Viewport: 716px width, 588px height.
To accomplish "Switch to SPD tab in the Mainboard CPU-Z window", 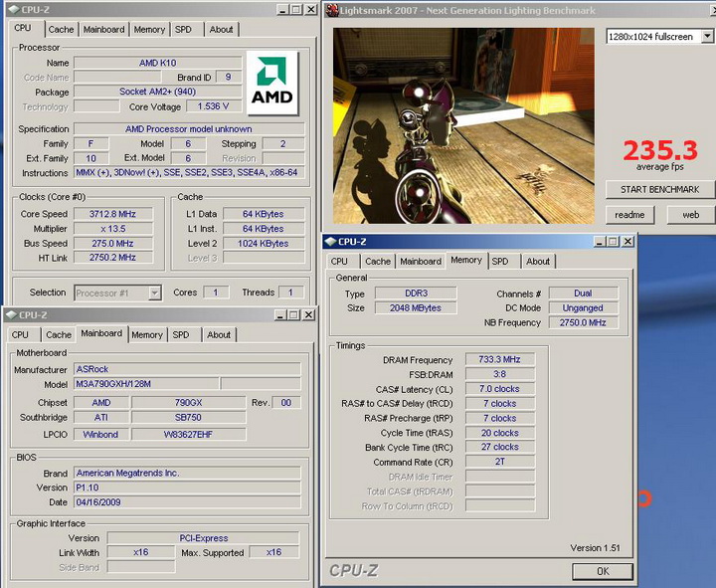I will point(181,335).
